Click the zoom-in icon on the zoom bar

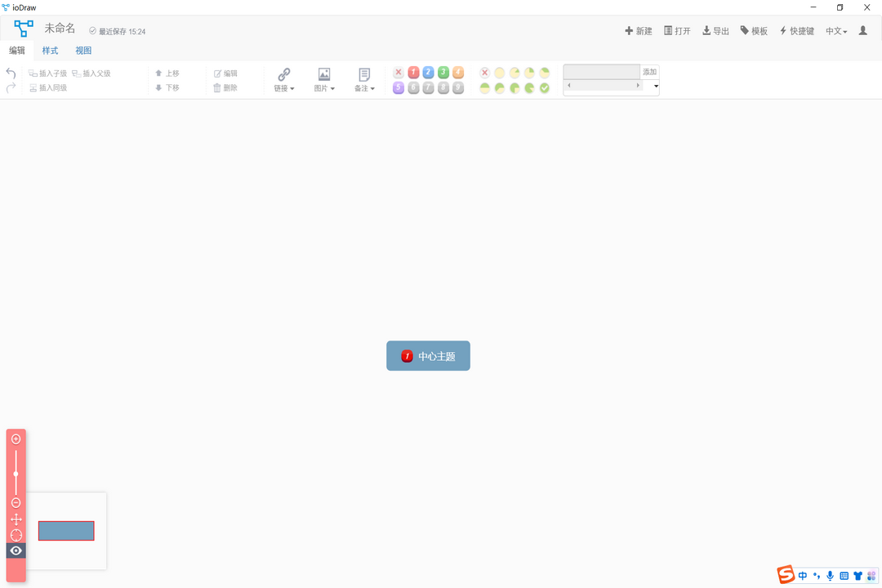[x=16, y=439]
